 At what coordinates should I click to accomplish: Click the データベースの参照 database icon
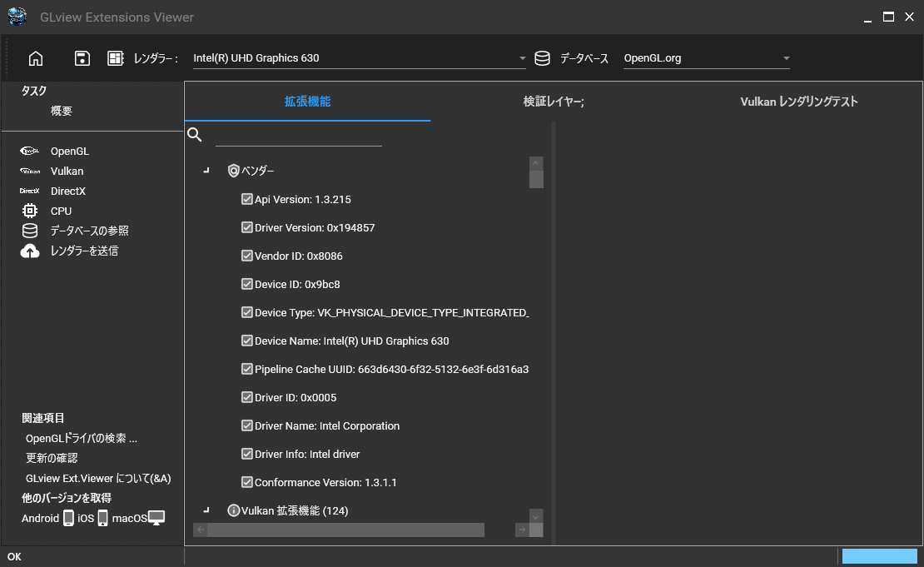click(x=29, y=231)
